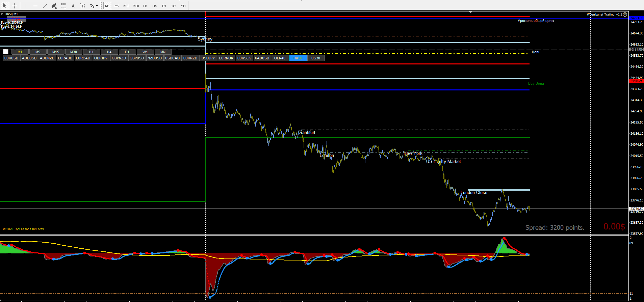Expand the HK50,M1 chart menu triangle
The image size is (644, 302).
pyautogui.click(x=2, y=14)
